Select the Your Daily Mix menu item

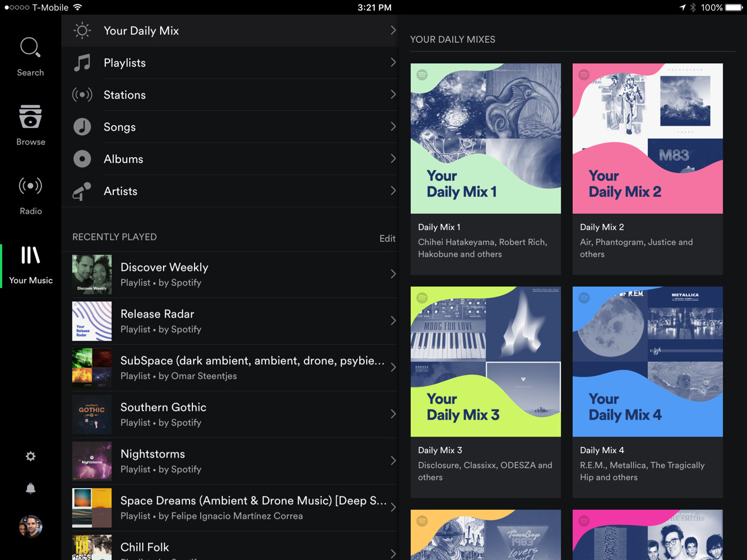pos(230,31)
